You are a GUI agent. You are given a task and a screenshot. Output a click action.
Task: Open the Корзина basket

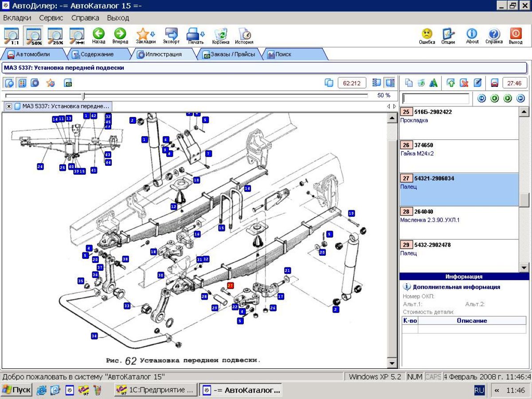(221, 36)
